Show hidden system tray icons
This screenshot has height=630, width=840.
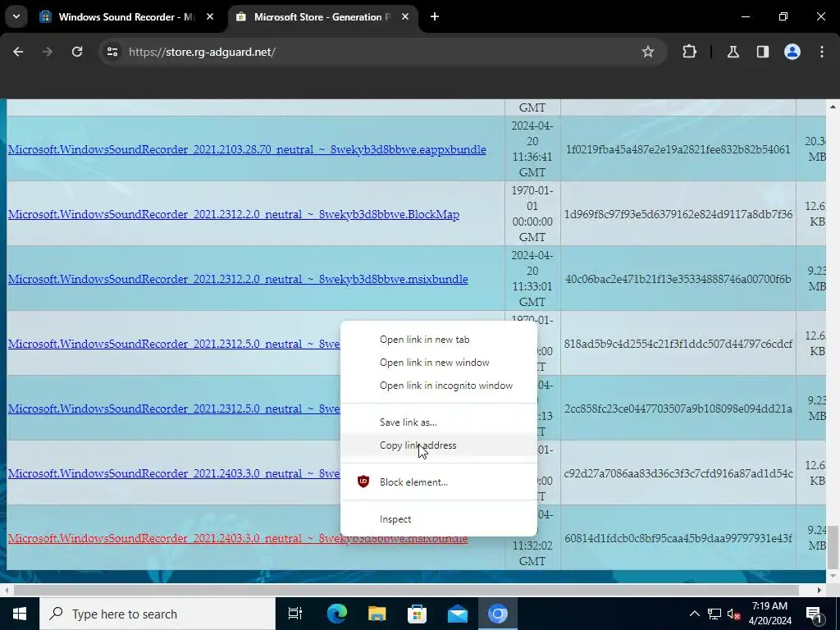694,614
